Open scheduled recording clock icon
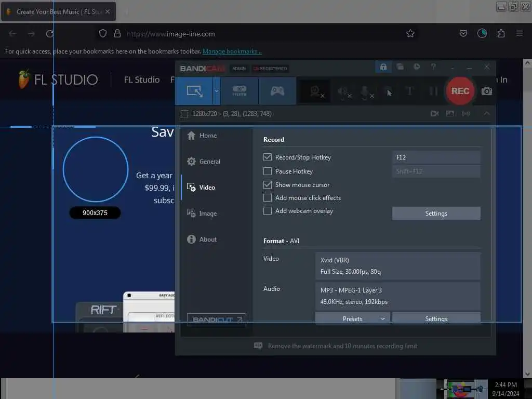532x399 pixels. [x=417, y=67]
